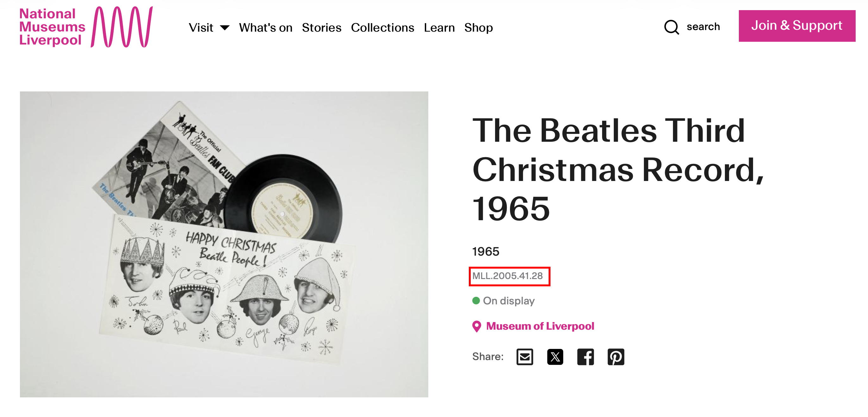Share via the email envelope icon

(x=524, y=357)
